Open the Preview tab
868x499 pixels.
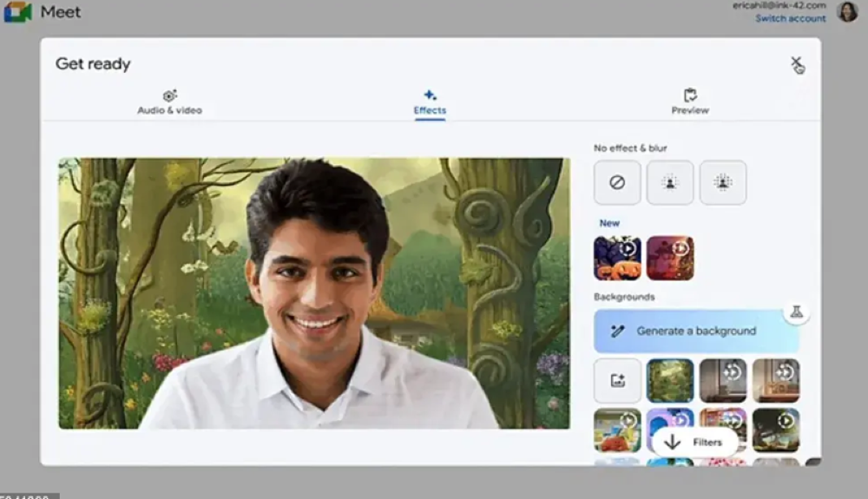[690, 102]
